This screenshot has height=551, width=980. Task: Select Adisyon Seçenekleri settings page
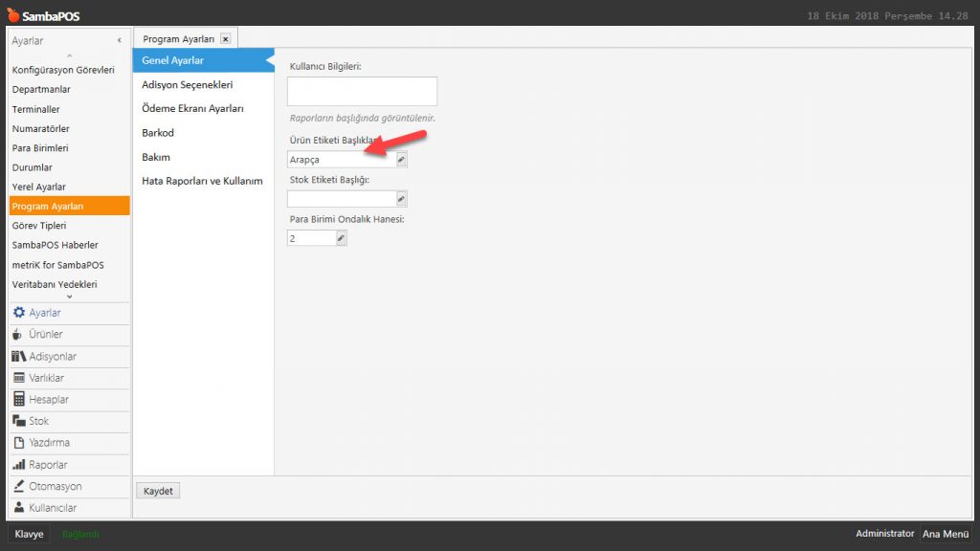click(x=188, y=85)
